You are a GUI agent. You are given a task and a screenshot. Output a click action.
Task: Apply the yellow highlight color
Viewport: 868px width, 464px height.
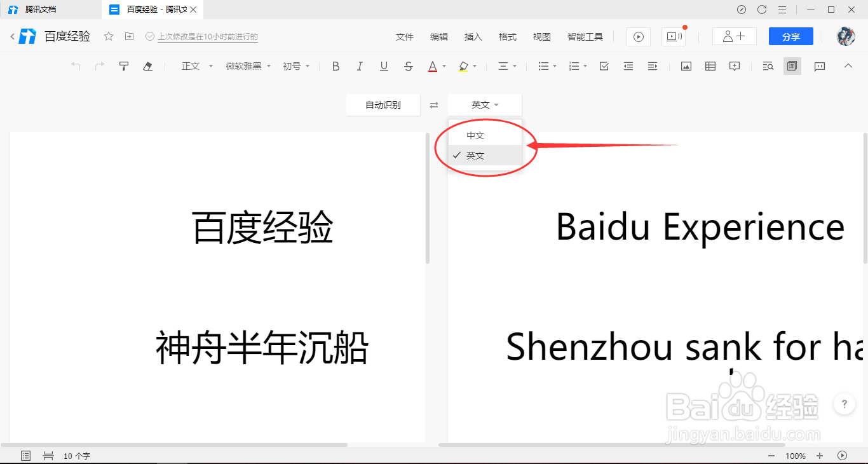(x=463, y=66)
